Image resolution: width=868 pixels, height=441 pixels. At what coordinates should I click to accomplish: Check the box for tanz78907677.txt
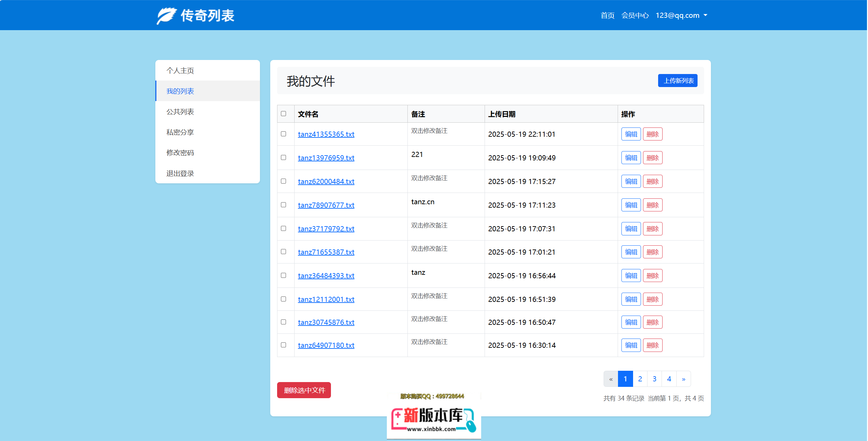tap(284, 205)
